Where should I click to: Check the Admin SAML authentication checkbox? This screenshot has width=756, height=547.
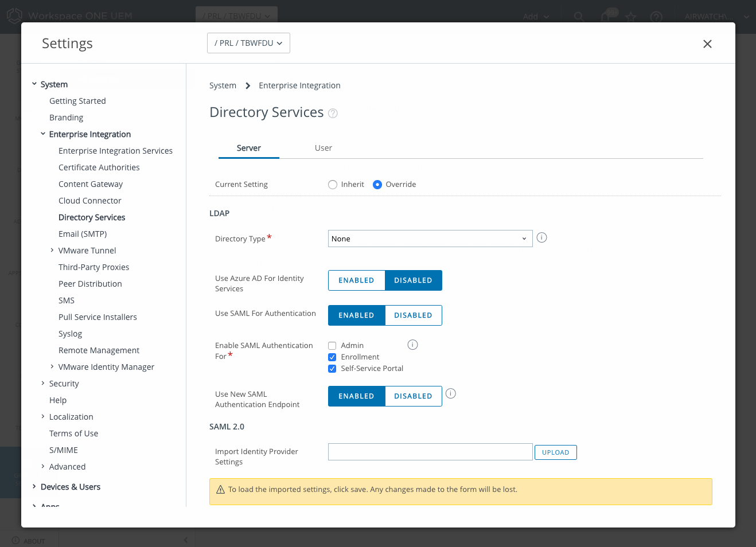pos(332,346)
